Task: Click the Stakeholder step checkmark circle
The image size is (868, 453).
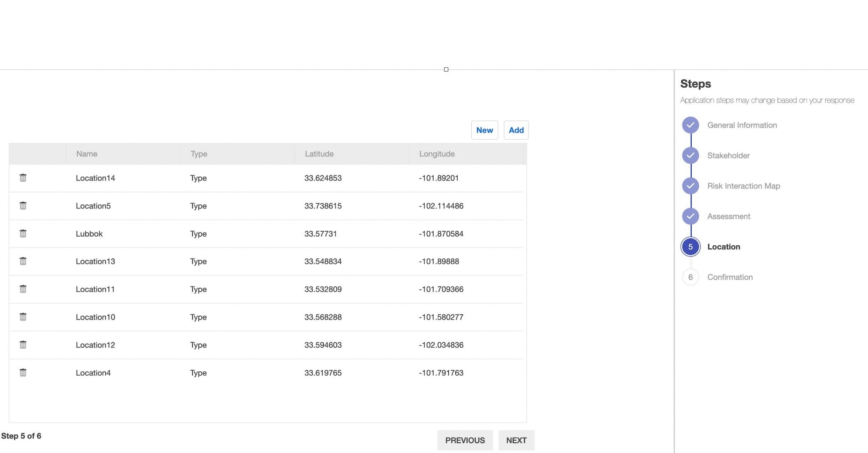Action: 690,156
